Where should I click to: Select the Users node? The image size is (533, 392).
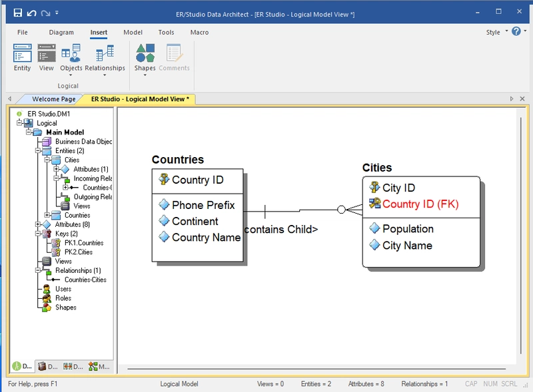pyautogui.click(x=63, y=289)
